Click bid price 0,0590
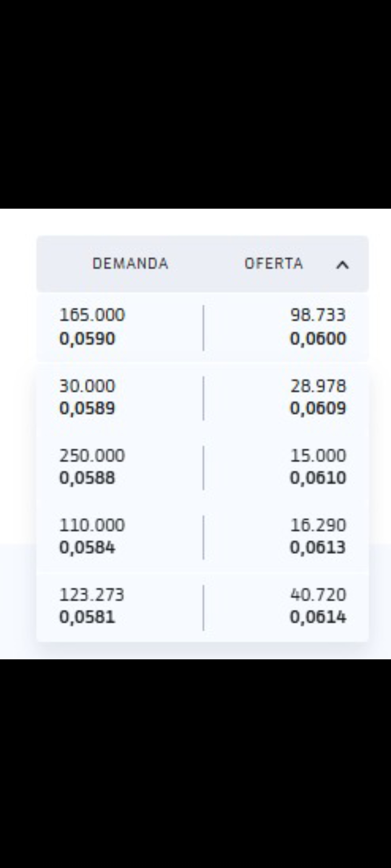391x868 pixels. (87, 339)
